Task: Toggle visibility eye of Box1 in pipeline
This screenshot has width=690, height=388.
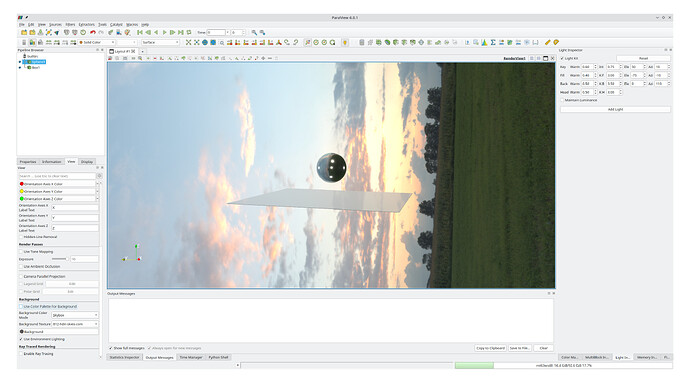Action: pyautogui.click(x=20, y=68)
